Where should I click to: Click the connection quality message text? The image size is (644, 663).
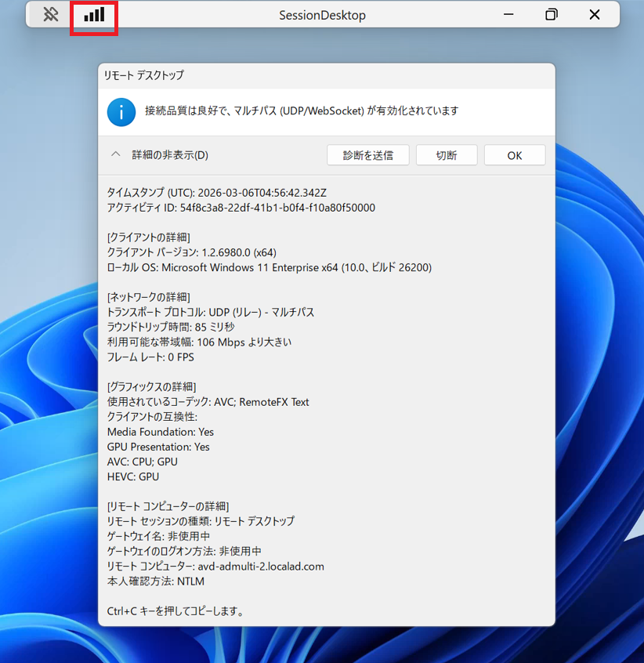[302, 111]
